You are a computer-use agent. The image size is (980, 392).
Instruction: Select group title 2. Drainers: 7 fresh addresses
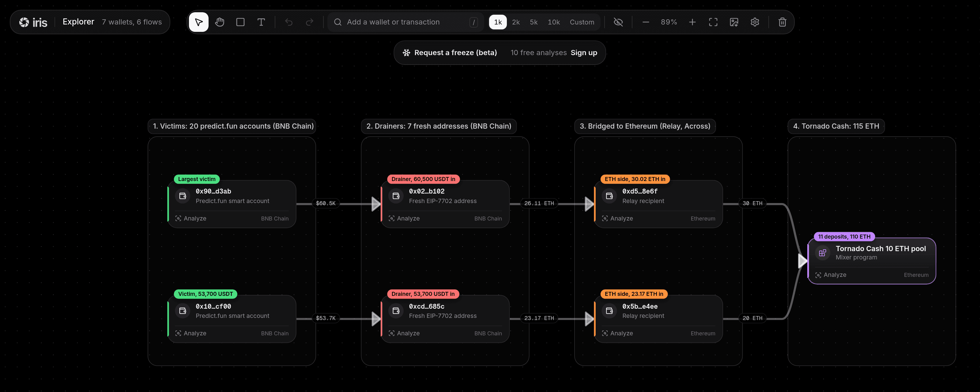coord(439,126)
